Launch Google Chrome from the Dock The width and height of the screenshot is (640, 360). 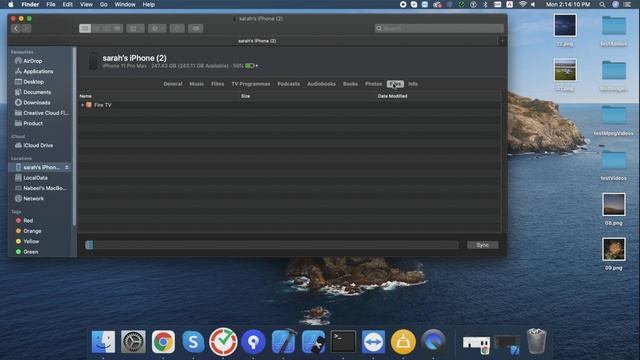(163, 342)
